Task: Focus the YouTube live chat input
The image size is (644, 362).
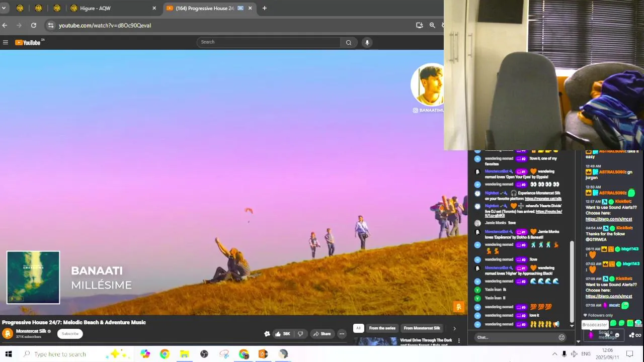Action: (516, 337)
